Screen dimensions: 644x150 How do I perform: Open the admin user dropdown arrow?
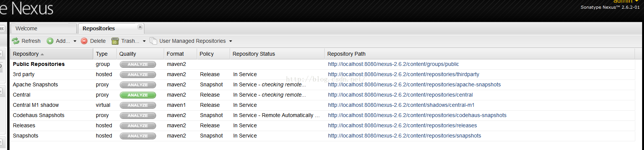637,2
